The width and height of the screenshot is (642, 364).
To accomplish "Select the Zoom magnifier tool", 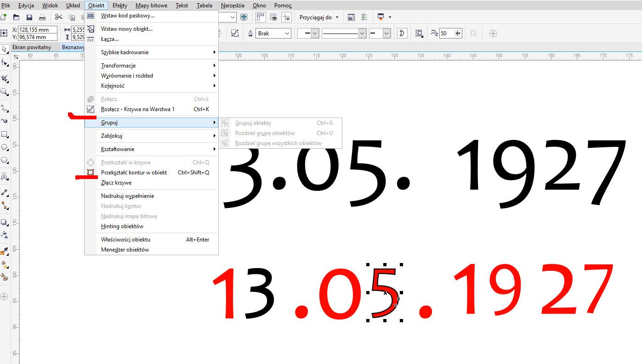I will coord(5,92).
